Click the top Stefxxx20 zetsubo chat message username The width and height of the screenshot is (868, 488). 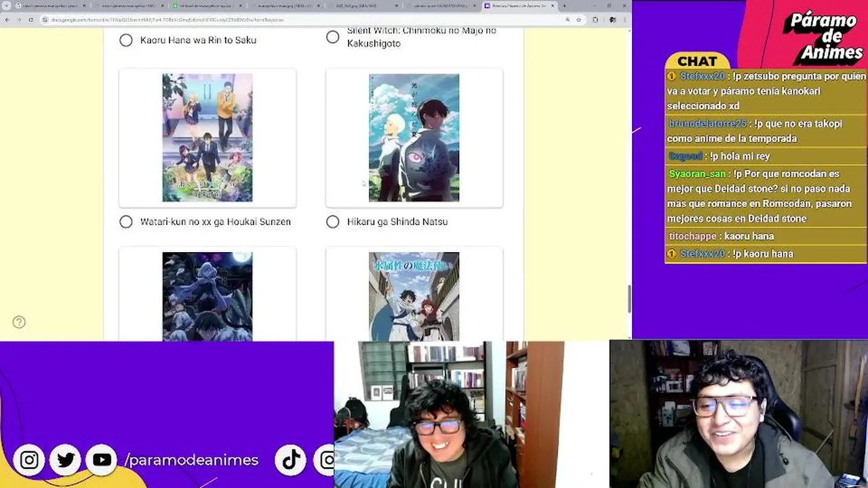703,77
